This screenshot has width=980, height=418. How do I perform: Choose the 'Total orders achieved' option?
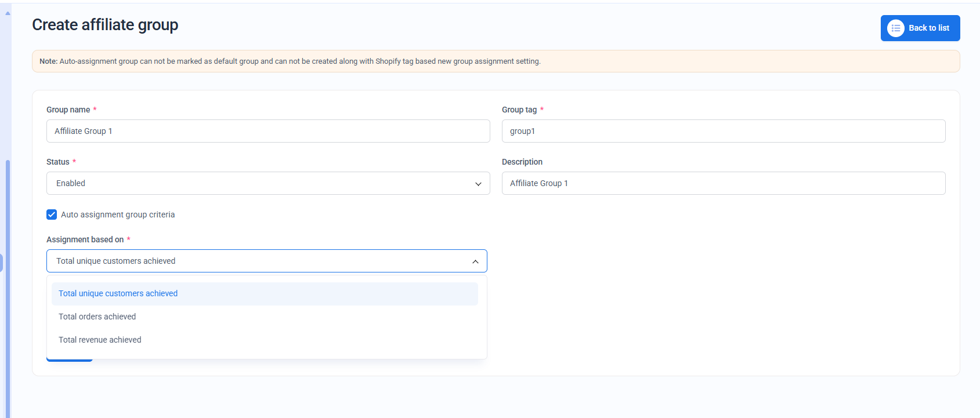[97, 317]
